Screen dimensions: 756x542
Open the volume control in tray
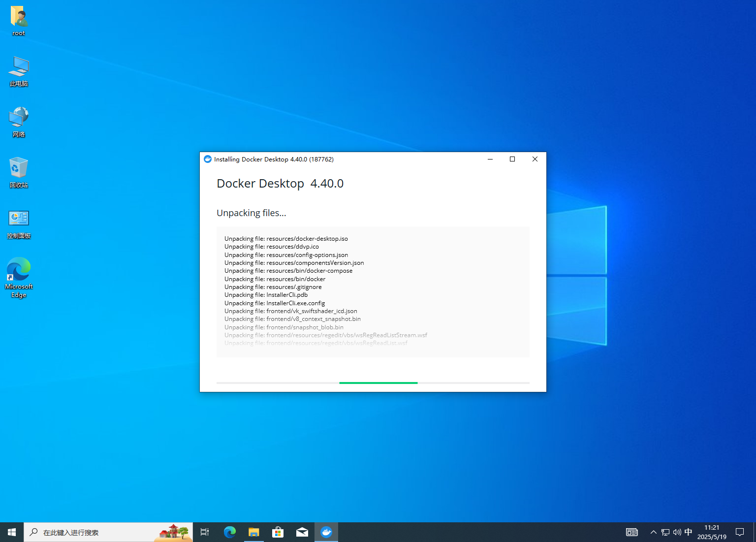[x=677, y=532]
